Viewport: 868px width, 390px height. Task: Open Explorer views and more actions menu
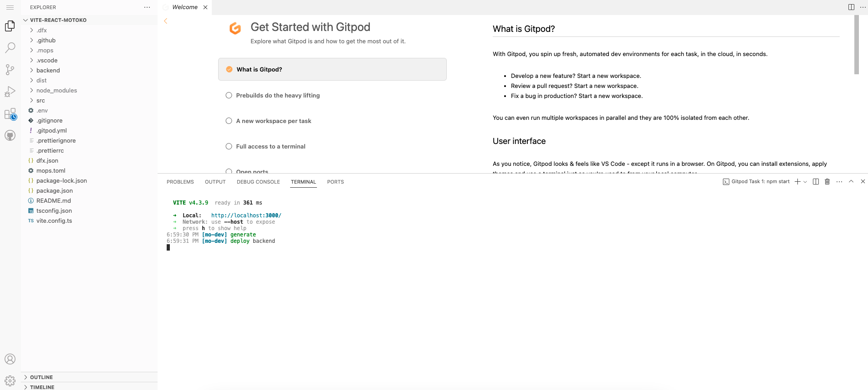click(147, 7)
